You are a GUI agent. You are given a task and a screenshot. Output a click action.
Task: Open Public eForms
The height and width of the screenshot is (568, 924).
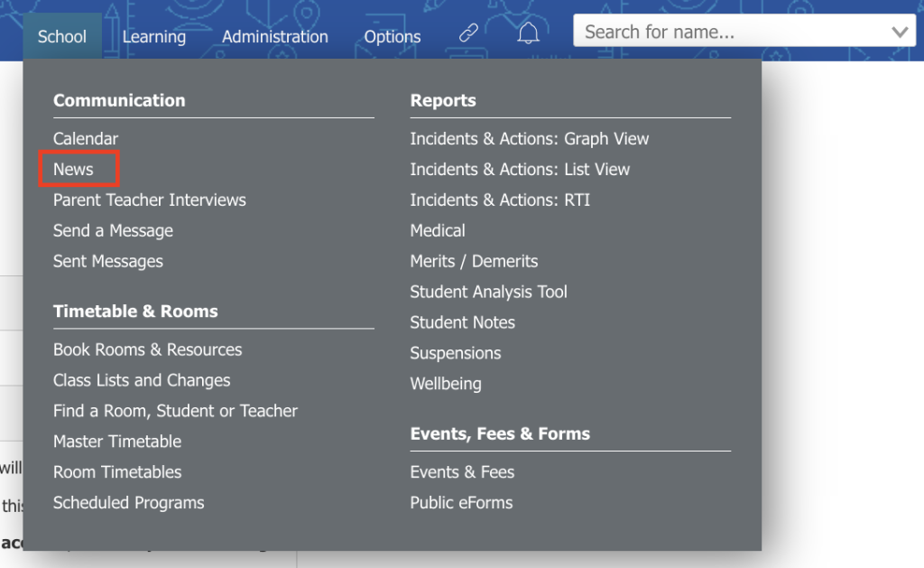coord(461,503)
